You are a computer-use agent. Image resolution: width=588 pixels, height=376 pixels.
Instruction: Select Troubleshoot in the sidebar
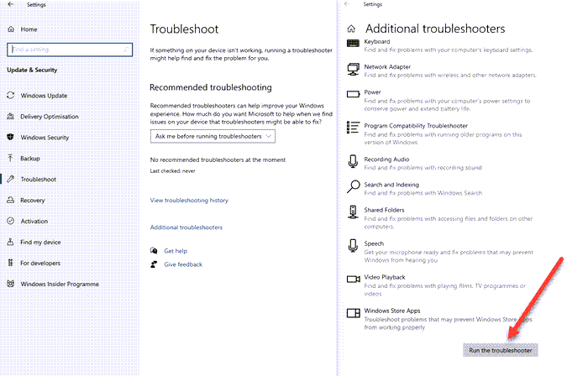[x=39, y=180]
